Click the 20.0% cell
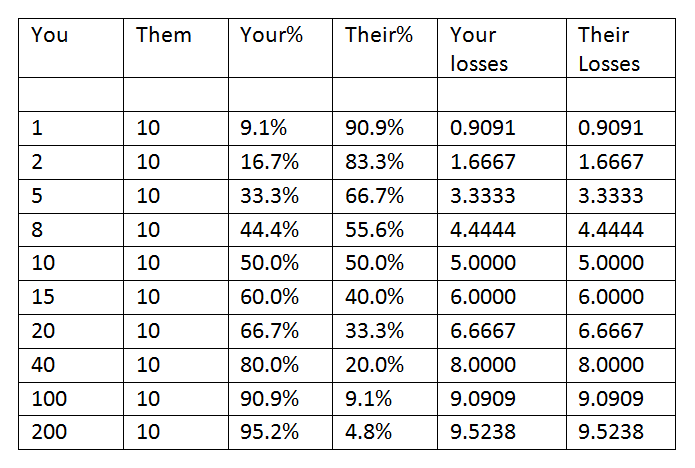Image resolution: width=695 pixels, height=468 pixels. (x=385, y=366)
